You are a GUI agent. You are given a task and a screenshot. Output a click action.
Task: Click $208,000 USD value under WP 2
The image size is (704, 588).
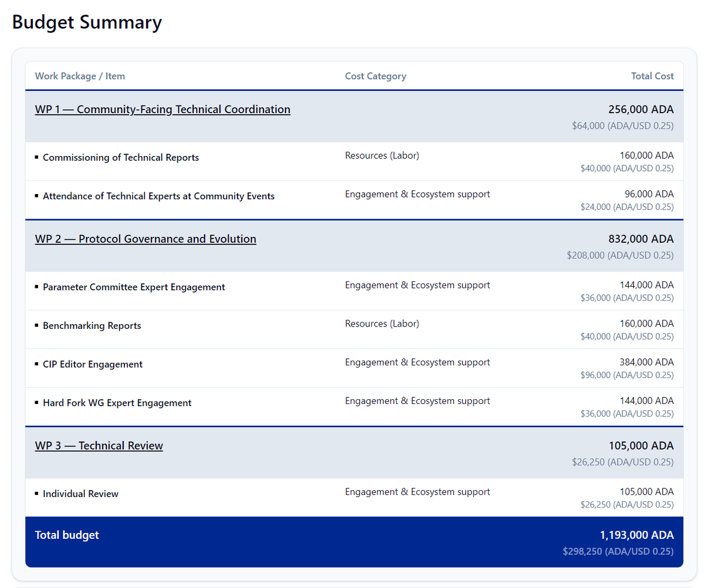620,256
